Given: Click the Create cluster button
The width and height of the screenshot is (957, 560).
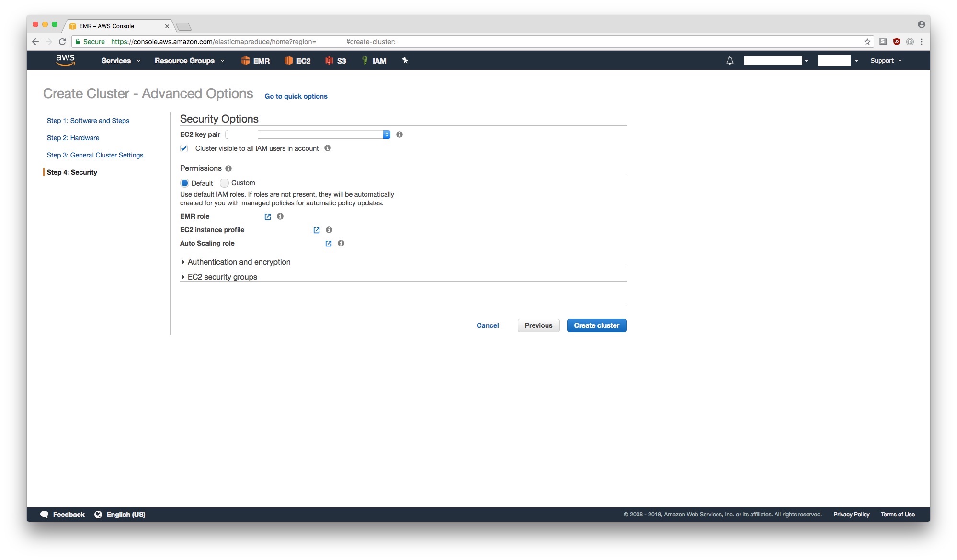Looking at the screenshot, I should (x=595, y=325).
